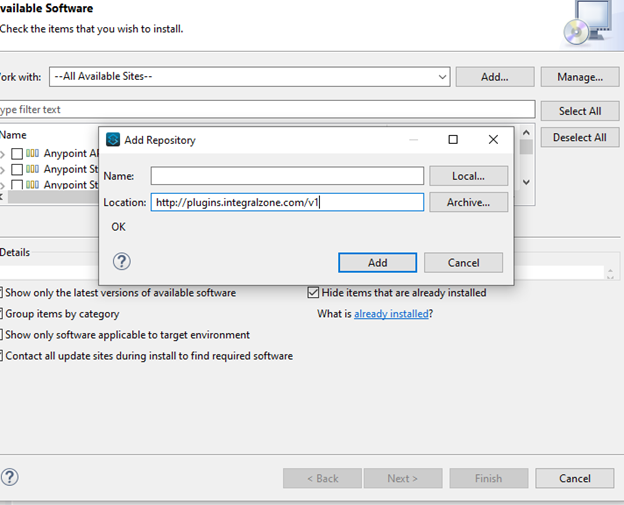Enable 'Group items by category' option
This screenshot has width=624, height=505.
coord(2,314)
